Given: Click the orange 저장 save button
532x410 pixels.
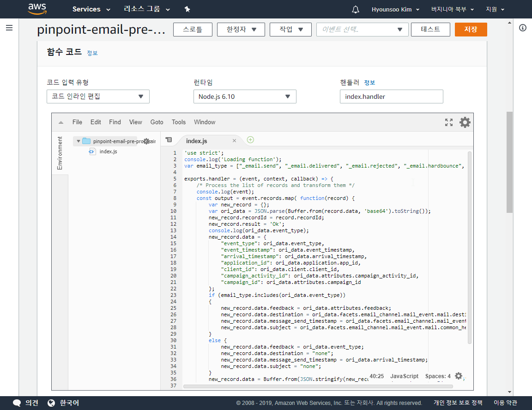Looking at the screenshot, I should (x=471, y=30).
